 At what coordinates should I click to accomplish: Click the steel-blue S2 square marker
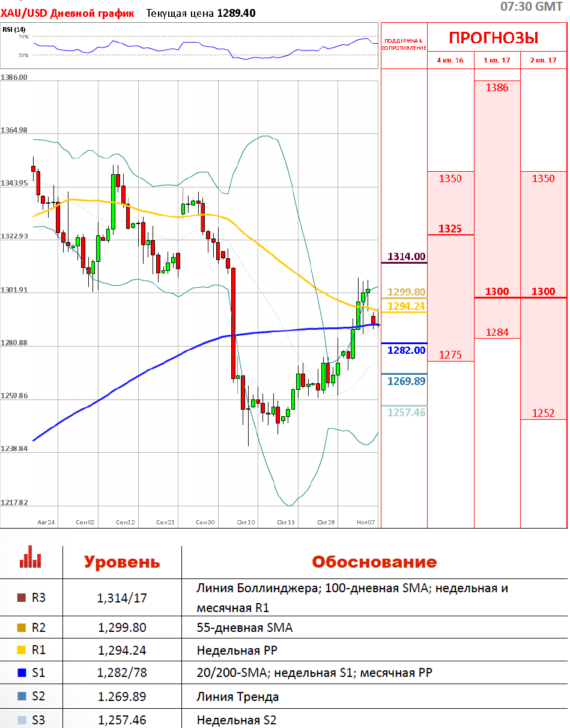coord(22,697)
